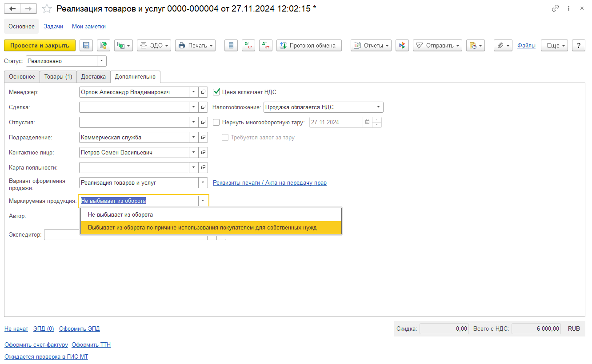
Task: Open Карта лояльности record with open-form icon
Action: 204,167
